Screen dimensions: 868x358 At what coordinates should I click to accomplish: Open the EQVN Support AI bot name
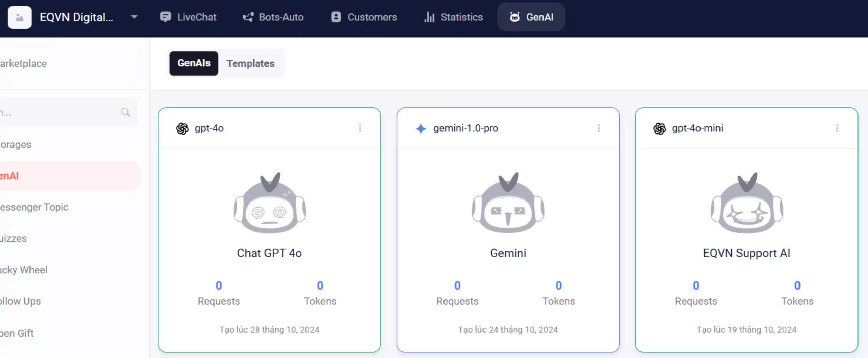[746, 253]
